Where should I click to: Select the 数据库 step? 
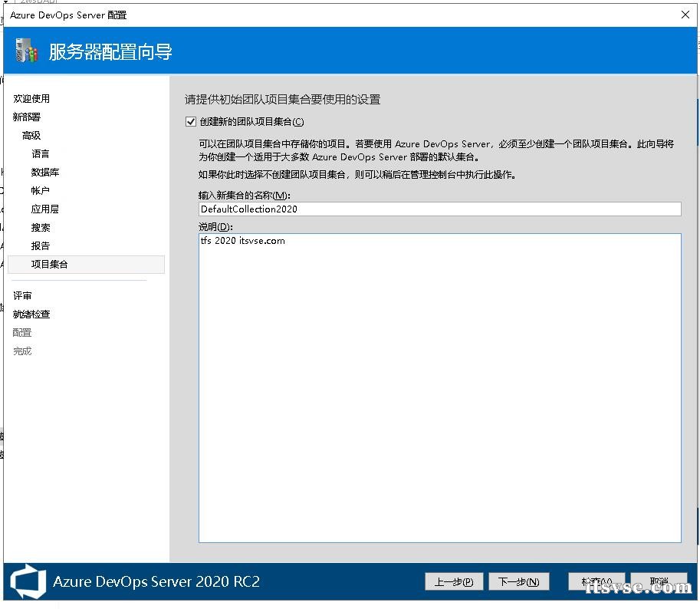tap(45, 173)
